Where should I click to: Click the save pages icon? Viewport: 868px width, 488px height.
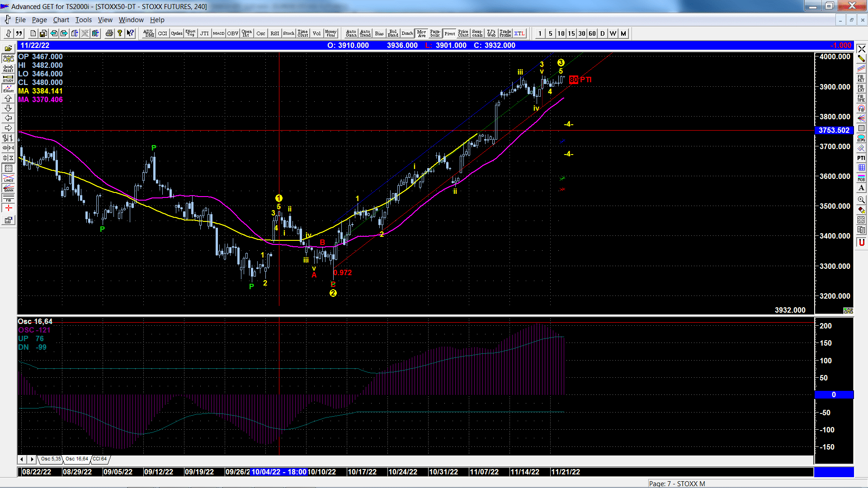43,33
